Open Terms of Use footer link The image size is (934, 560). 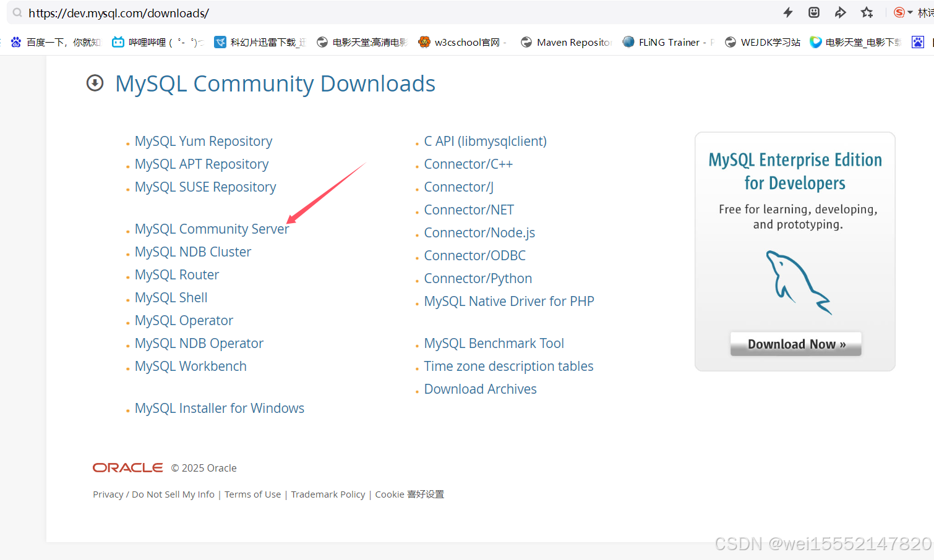click(252, 494)
